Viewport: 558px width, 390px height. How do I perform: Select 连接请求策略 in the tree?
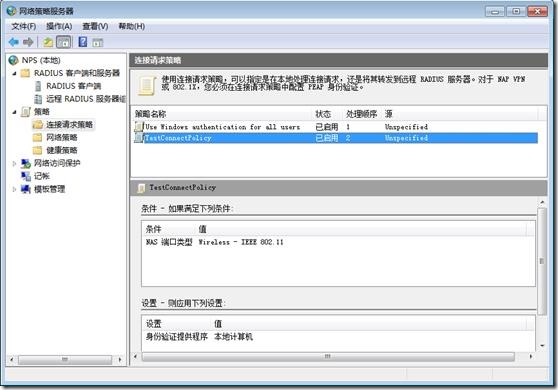(x=69, y=125)
